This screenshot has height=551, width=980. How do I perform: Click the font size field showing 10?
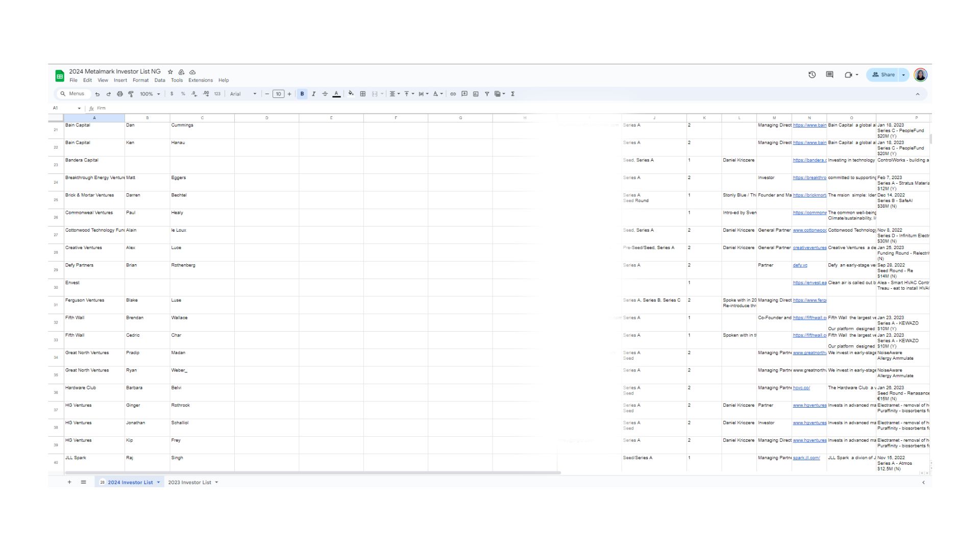click(278, 94)
